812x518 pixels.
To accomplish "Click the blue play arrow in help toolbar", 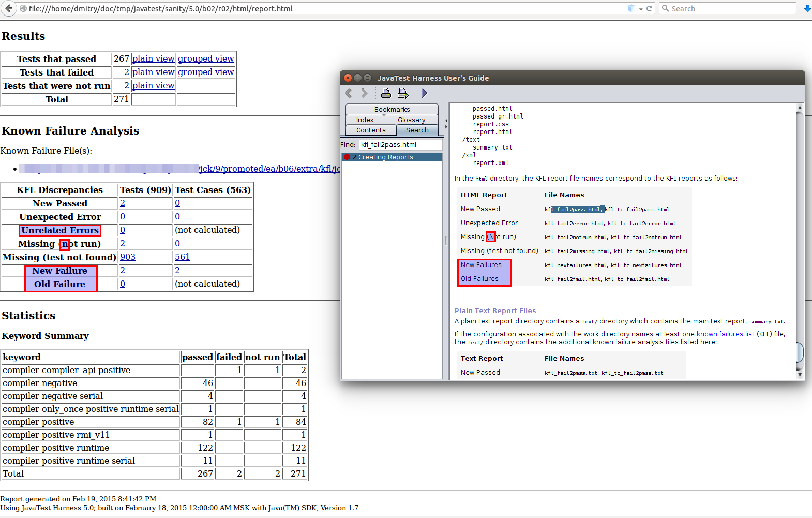I will click(x=424, y=93).
